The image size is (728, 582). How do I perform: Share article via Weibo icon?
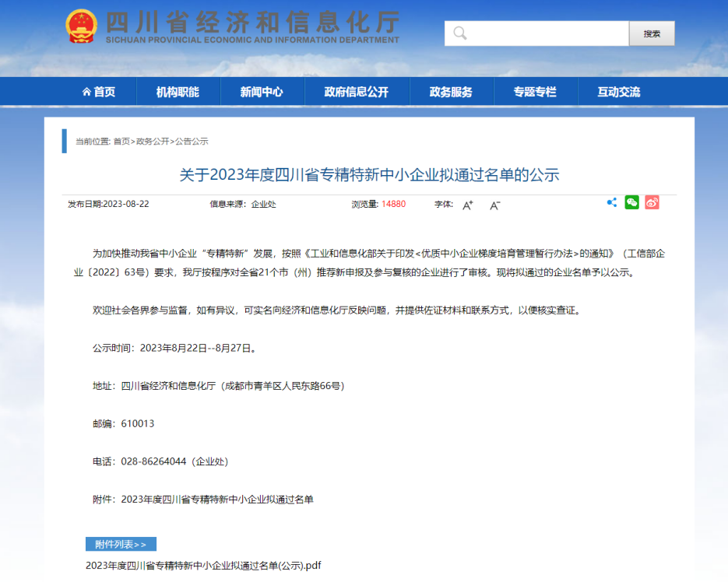tap(652, 202)
